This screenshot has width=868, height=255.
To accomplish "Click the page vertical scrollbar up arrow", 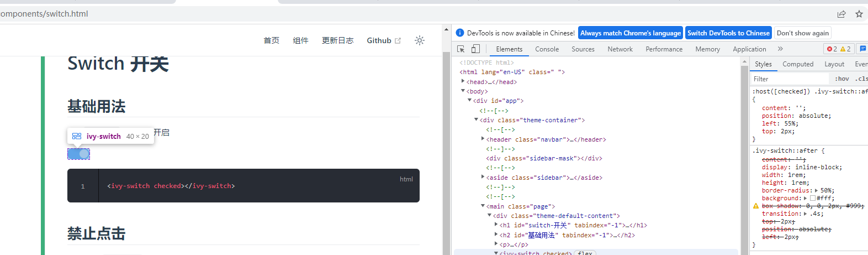I will 447,29.
